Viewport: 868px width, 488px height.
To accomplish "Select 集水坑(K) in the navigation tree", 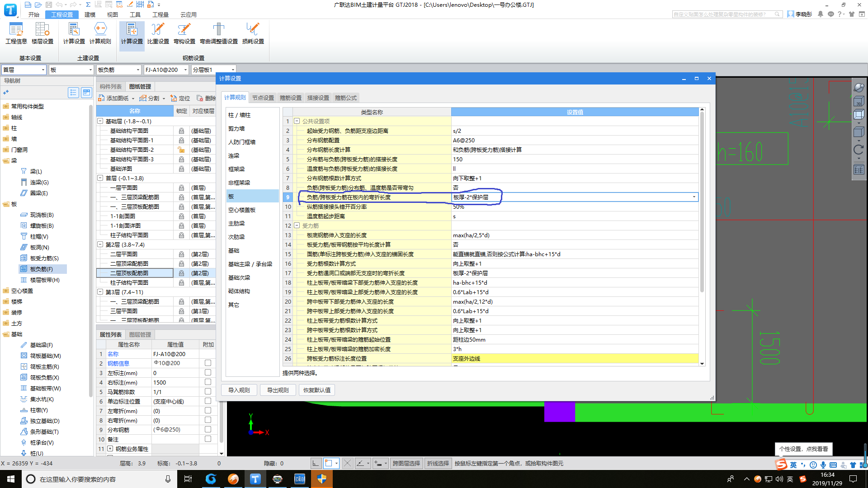I will pos(42,399).
